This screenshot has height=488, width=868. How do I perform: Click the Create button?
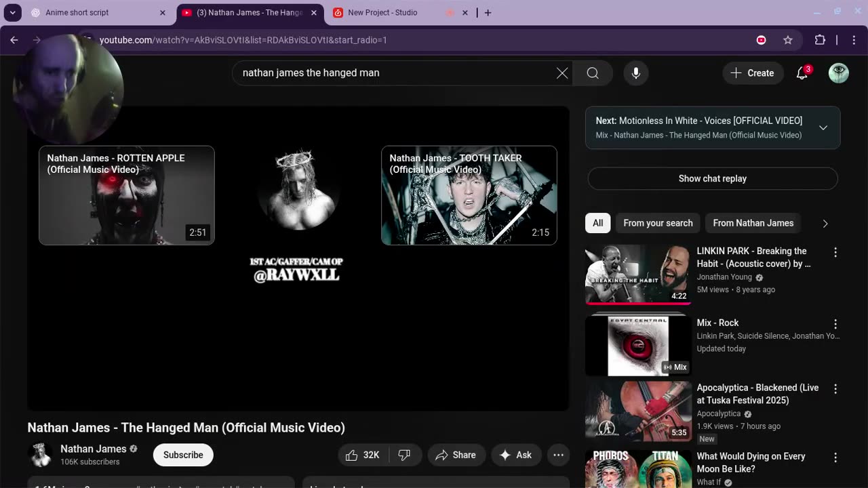coord(752,73)
